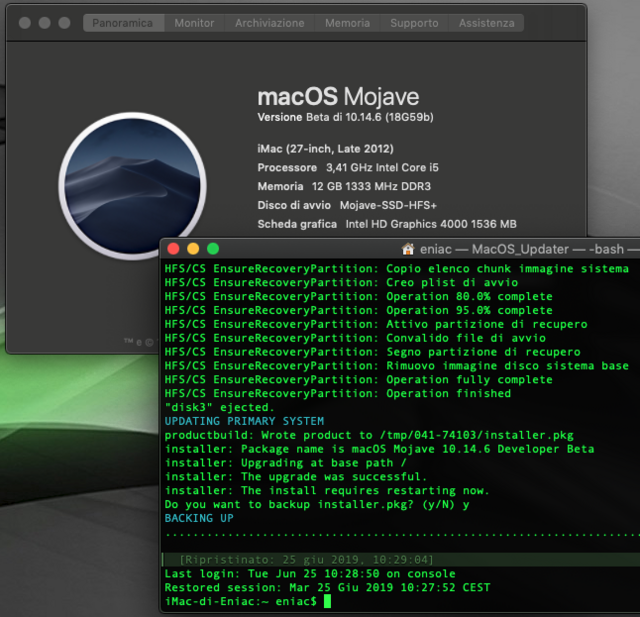The width and height of the screenshot is (640, 617).
Task: Click the macOS Mojave logo image
Action: [x=132, y=186]
